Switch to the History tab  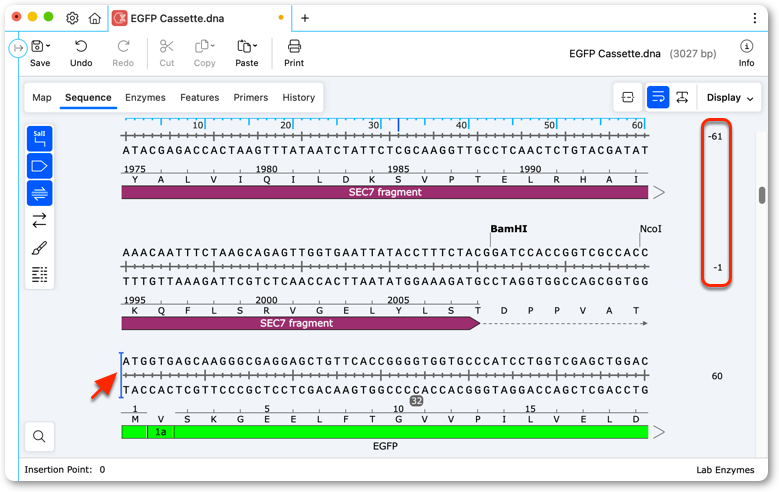[299, 97]
